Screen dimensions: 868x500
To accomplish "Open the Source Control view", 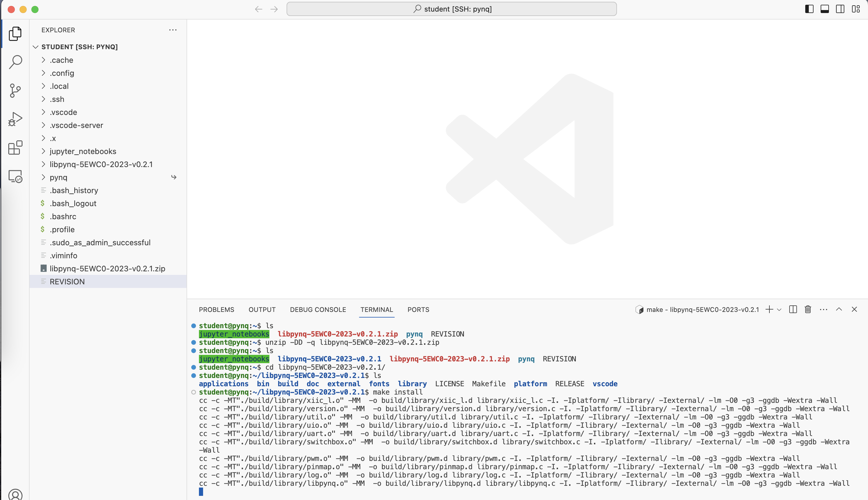I will [x=15, y=91].
